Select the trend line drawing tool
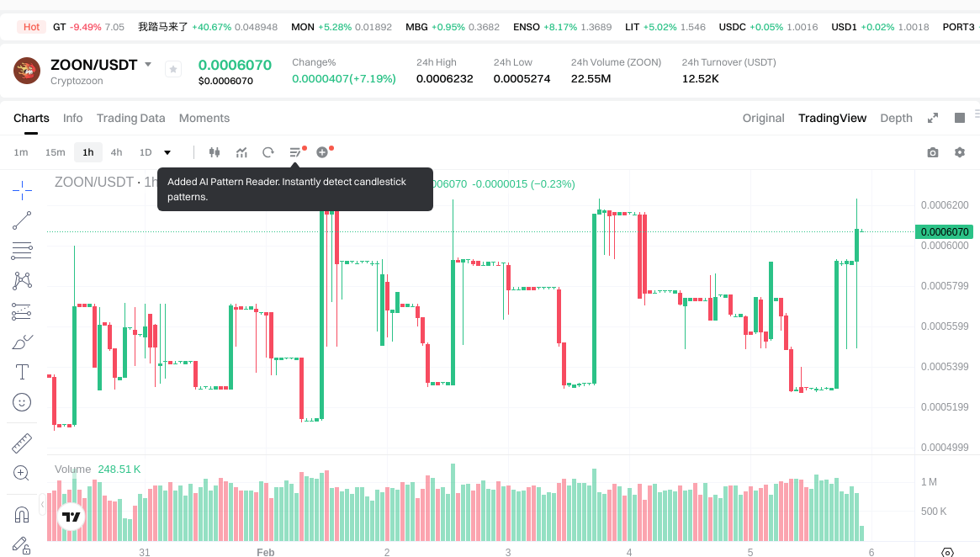This screenshot has width=980, height=557. point(22,220)
